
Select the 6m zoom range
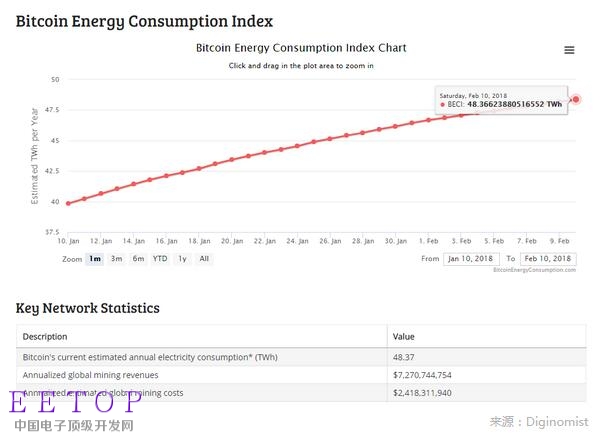[138, 259]
